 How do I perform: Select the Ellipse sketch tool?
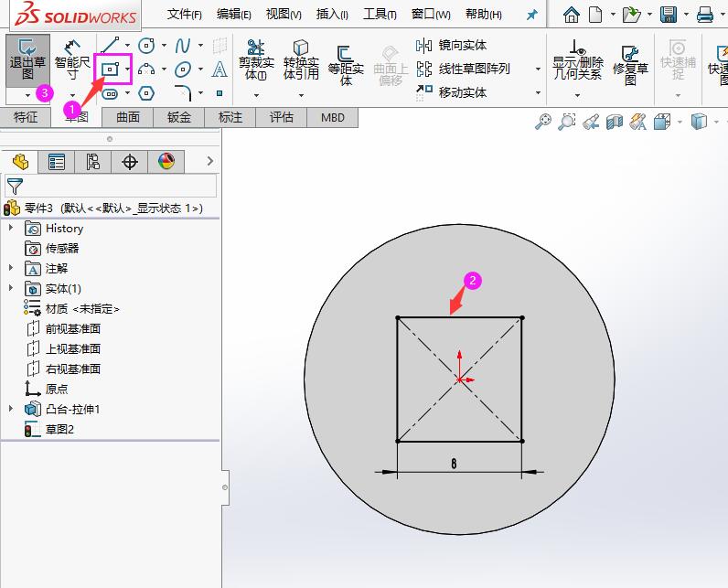pyautogui.click(x=183, y=69)
